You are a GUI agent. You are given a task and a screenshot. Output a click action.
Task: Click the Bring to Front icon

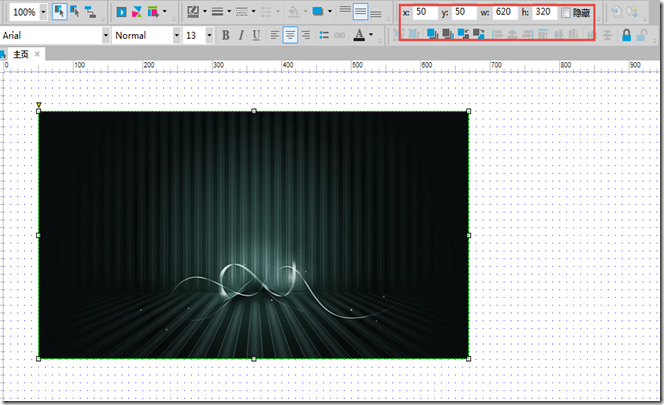click(432, 33)
